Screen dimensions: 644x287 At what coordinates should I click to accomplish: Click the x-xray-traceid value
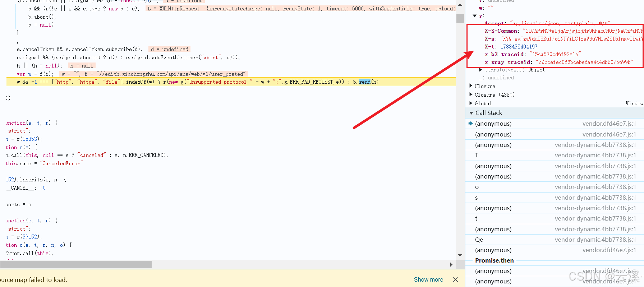click(x=584, y=62)
